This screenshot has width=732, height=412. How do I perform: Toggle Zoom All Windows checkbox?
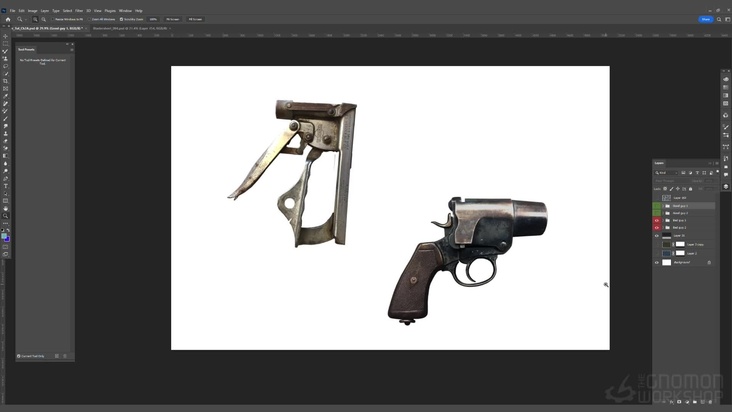pos(89,19)
